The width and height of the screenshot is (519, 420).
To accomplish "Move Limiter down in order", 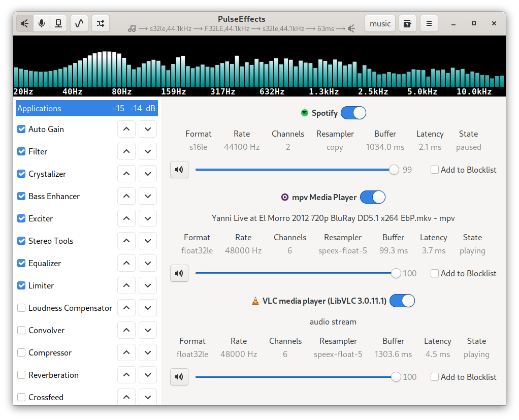I will (x=148, y=285).
